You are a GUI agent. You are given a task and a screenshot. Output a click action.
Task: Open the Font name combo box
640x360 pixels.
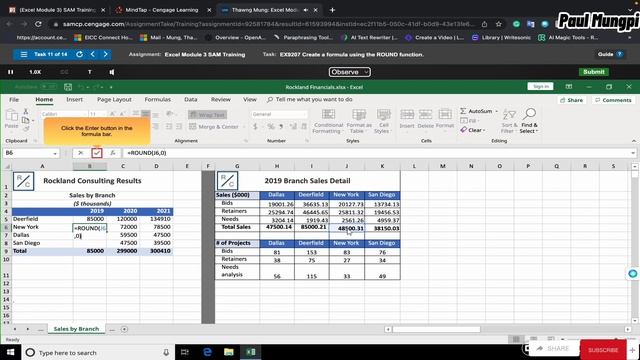click(64, 114)
